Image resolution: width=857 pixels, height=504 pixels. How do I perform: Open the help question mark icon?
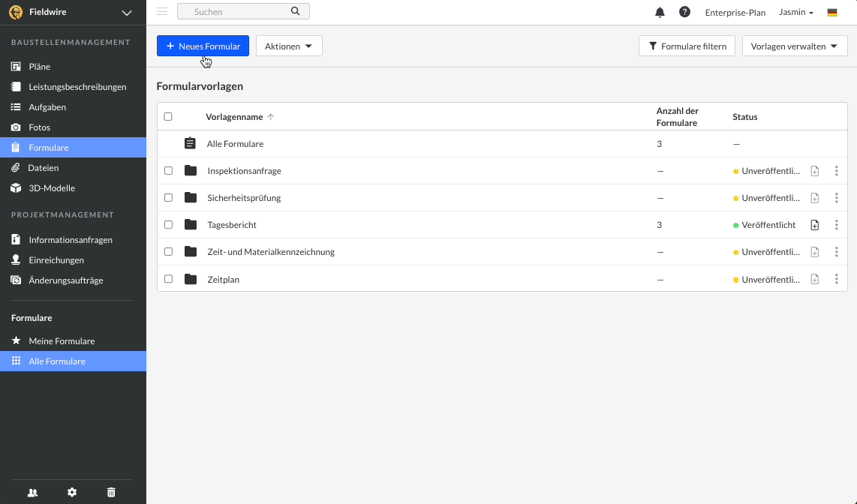click(x=684, y=12)
